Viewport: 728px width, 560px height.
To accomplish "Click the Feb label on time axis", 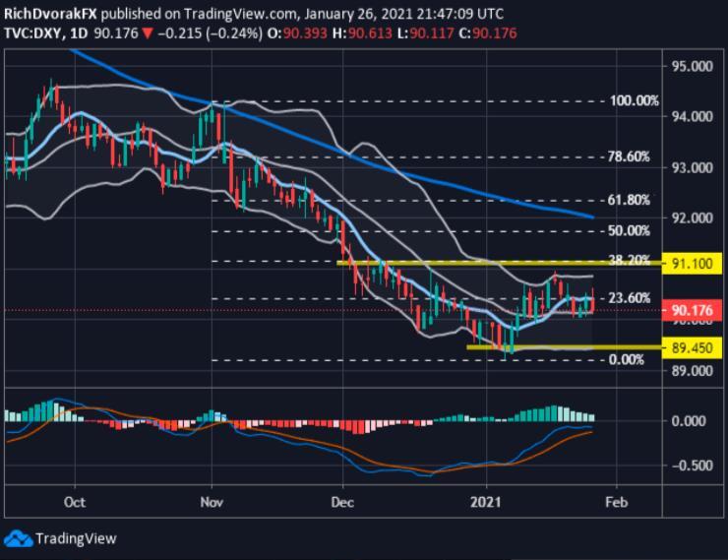I will click(617, 502).
